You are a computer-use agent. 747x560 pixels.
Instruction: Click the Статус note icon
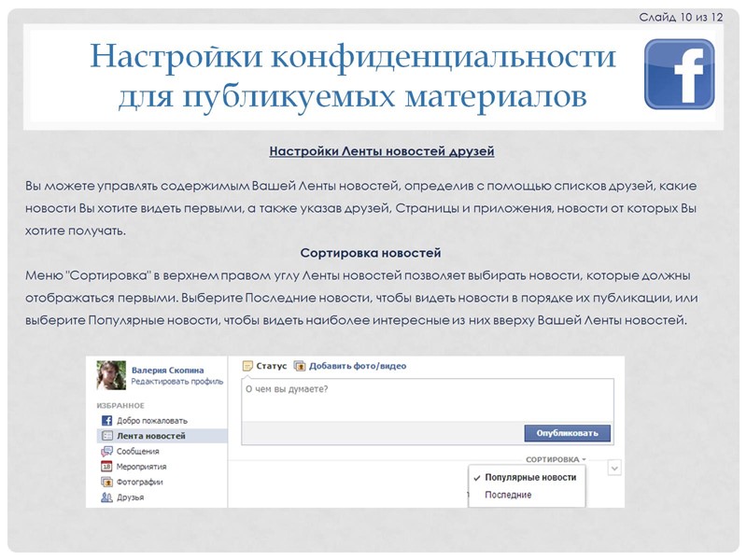(x=247, y=366)
